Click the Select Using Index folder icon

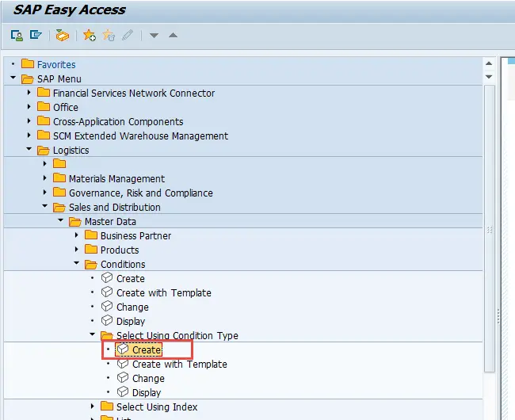pos(107,407)
